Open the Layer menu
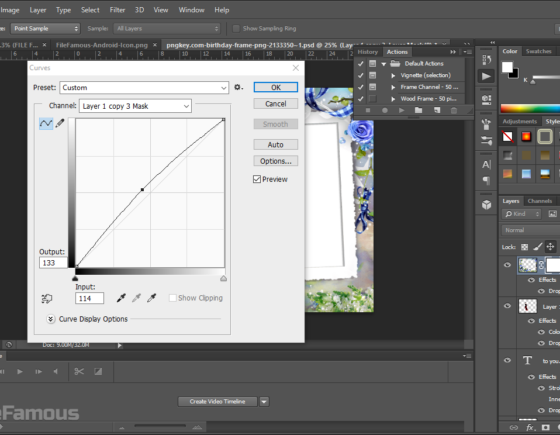The height and width of the screenshot is (435, 560). pos(38,10)
